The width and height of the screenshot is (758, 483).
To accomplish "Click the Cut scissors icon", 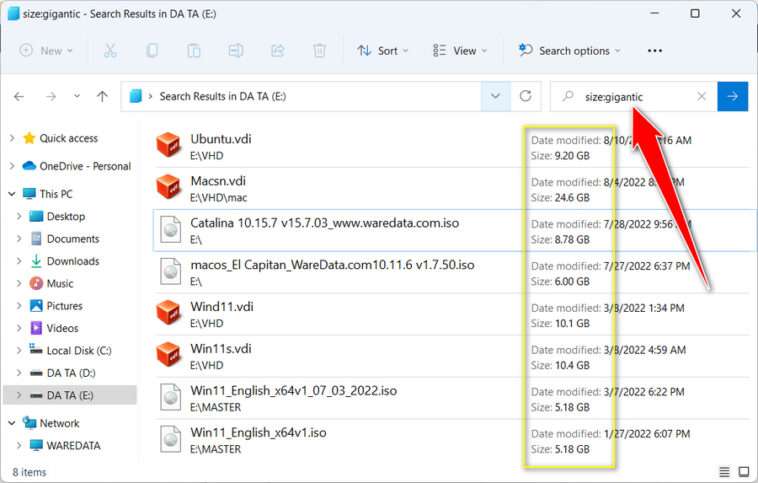I will click(x=110, y=50).
